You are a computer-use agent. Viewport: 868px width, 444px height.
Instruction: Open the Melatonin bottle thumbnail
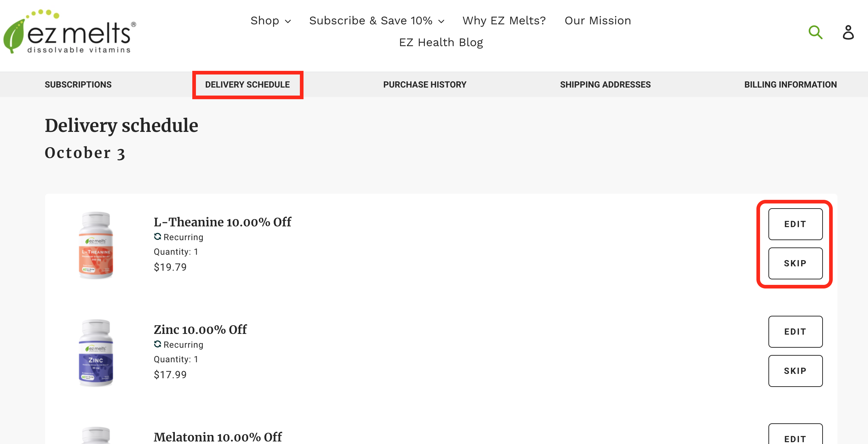click(x=96, y=435)
